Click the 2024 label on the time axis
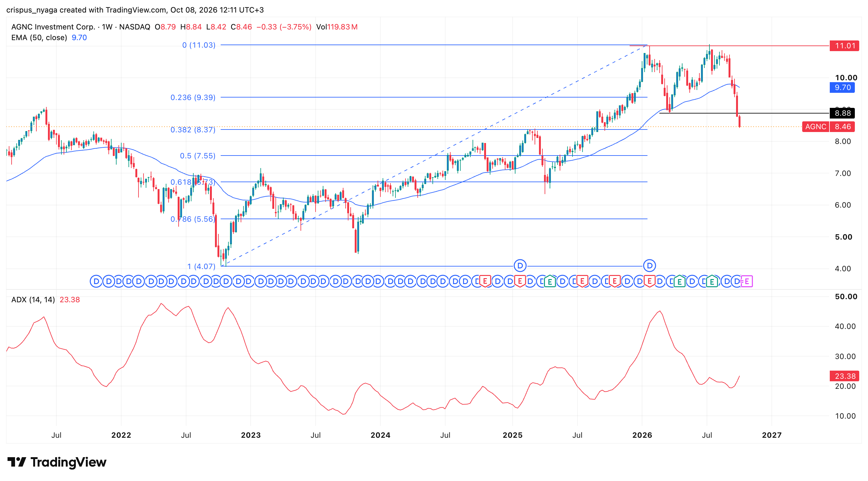868x481 pixels. (x=380, y=435)
